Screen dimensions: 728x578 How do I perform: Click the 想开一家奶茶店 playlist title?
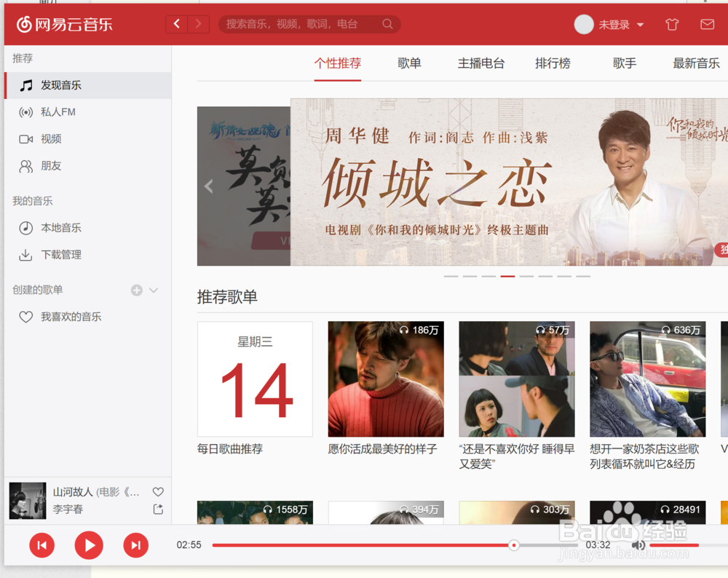click(x=644, y=457)
